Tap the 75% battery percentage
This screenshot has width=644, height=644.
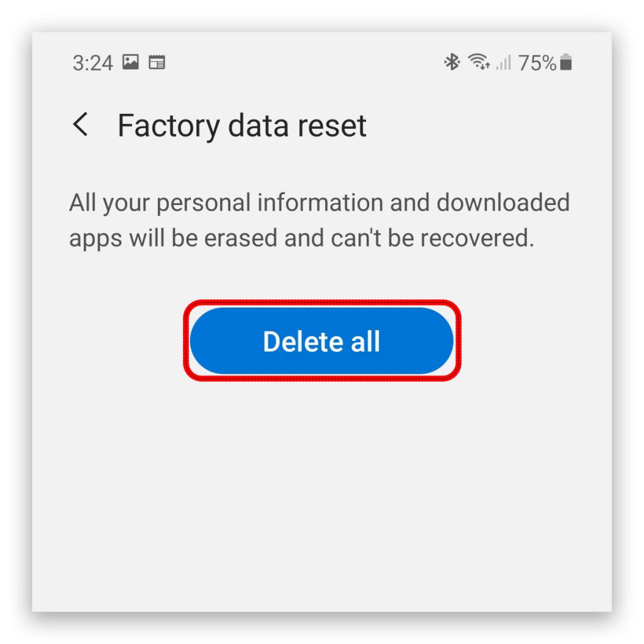point(537,63)
